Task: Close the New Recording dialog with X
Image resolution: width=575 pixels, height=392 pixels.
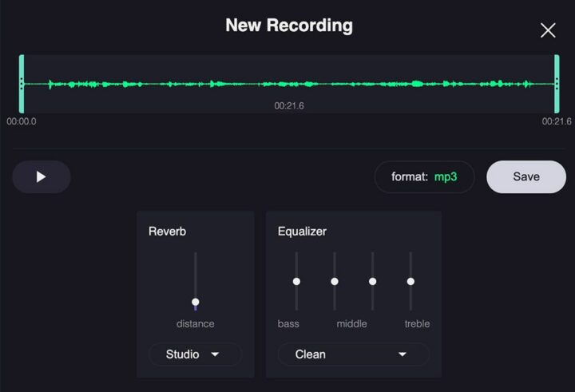Action: pos(548,30)
